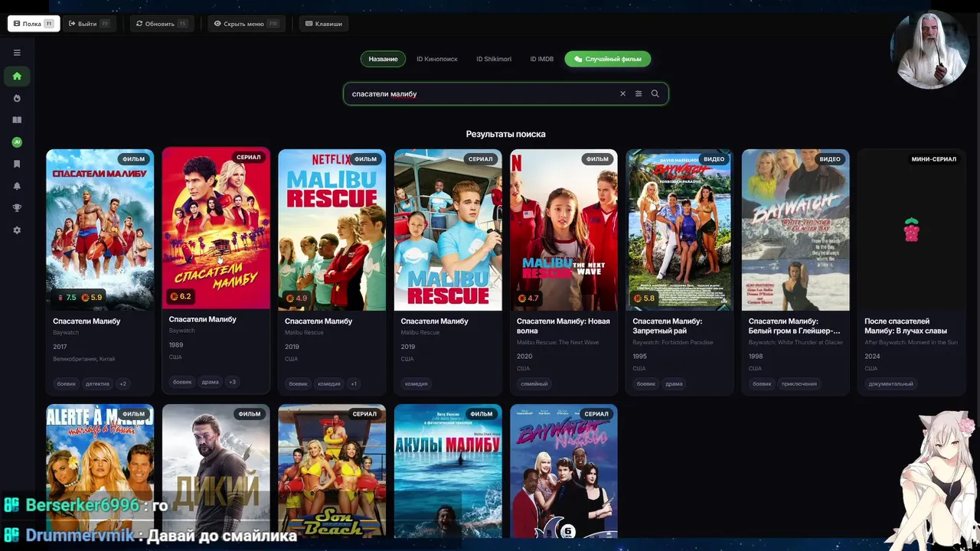Select the Название search tab
The height and width of the screenshot is (551, 980).
pos(383,59)
